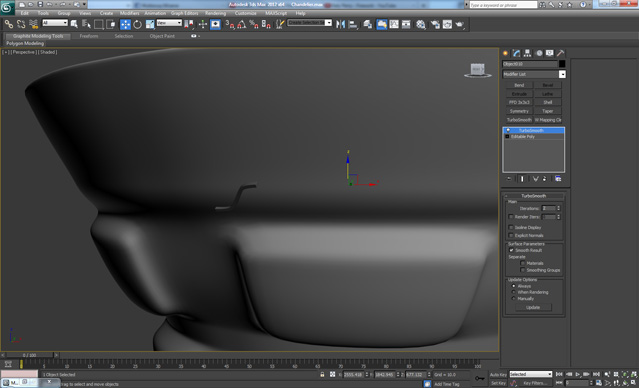Toggle Window/Crossing selection icon
Image resolution: width=639 pixels, height=388 pixels.
point(111,24)
